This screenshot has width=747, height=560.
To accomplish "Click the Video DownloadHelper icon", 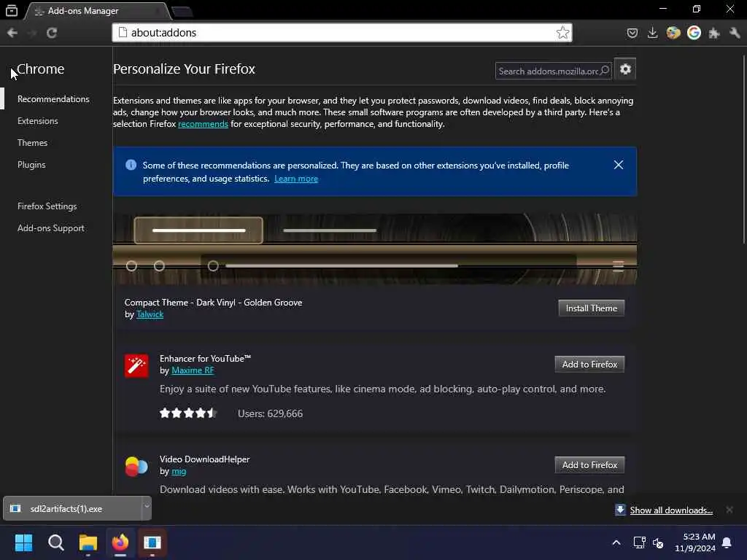I will (x=136, y=467).
